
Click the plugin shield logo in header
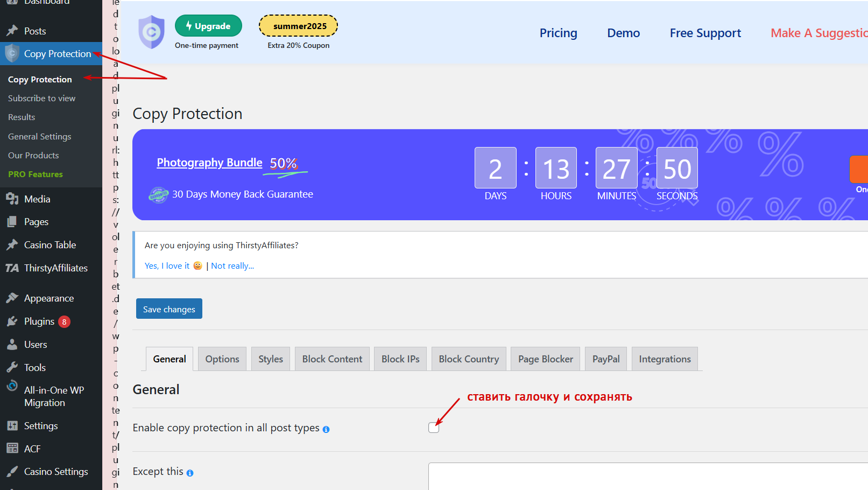[151, 32]
